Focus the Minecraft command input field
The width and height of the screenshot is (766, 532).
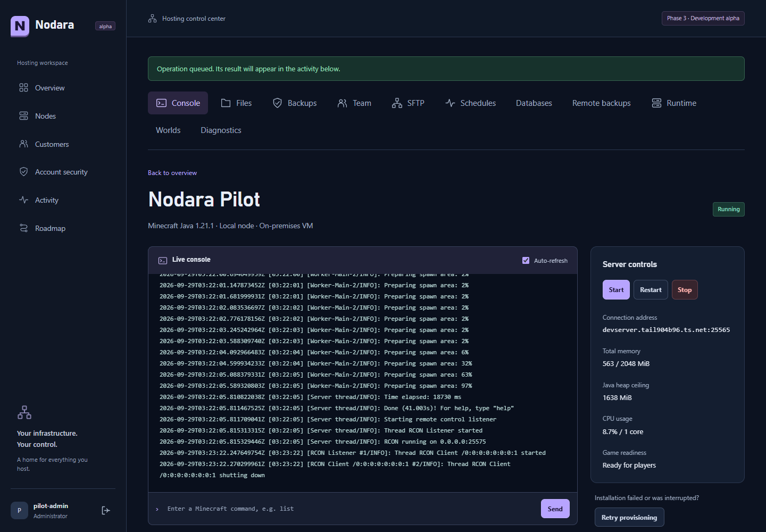point(350,509)
